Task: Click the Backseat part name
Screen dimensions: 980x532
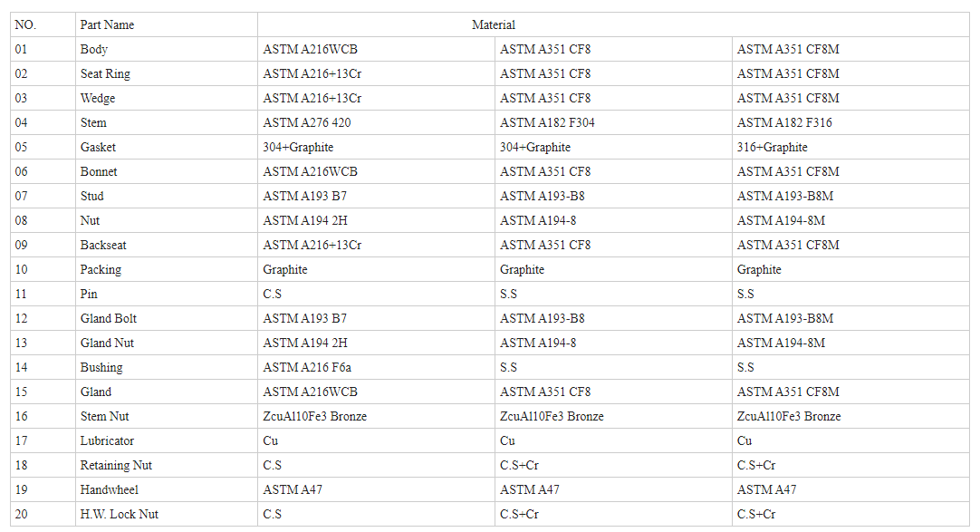Action: tap(167, 245)
